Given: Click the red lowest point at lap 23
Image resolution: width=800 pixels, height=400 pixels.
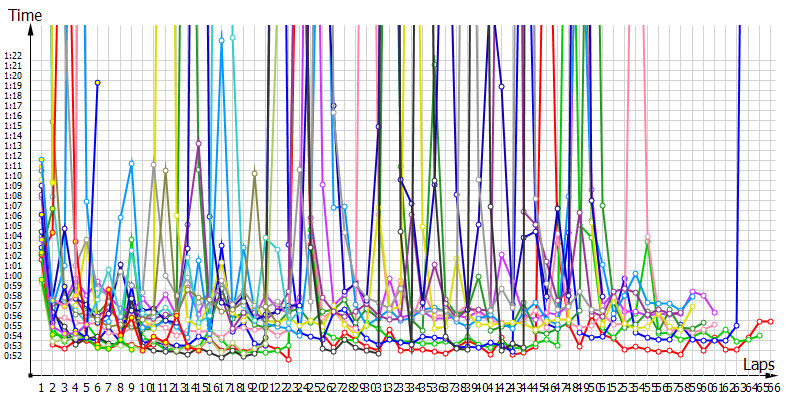Looking at the screenshot, I should [289, 360].
